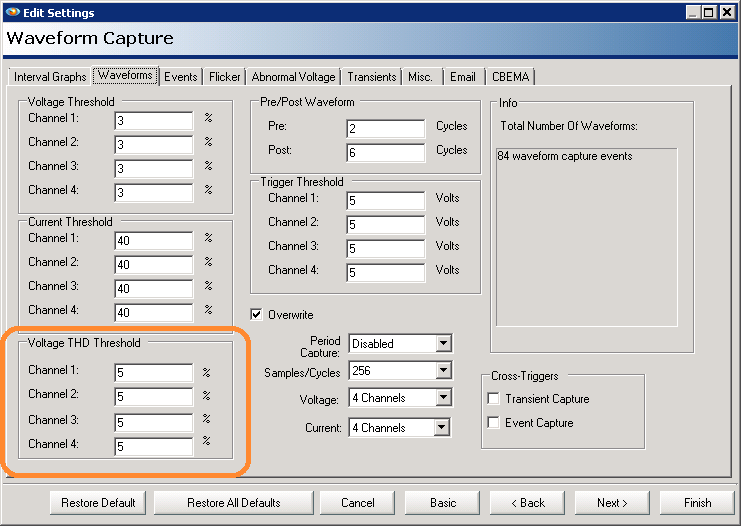The width and height of the screenshot is (741, 526).
Task: Minimize the Edit Settings window
Action: pos(693,12)
